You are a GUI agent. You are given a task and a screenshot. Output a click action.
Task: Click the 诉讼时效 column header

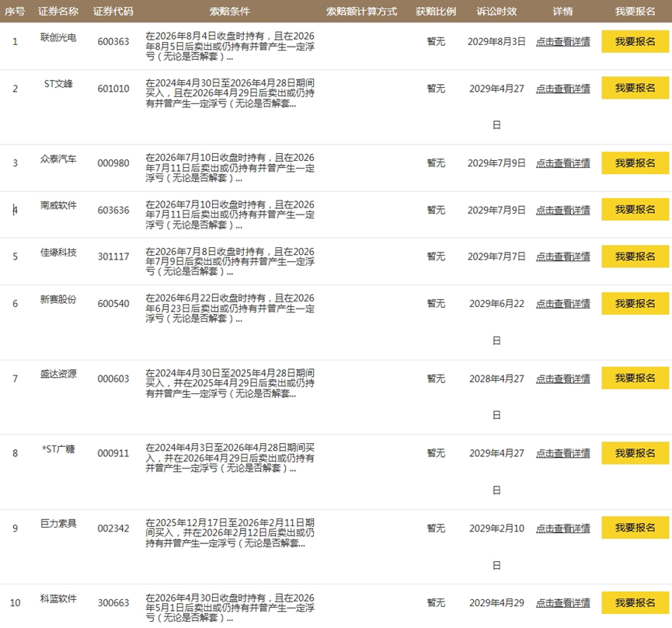(x=496, y=11)
